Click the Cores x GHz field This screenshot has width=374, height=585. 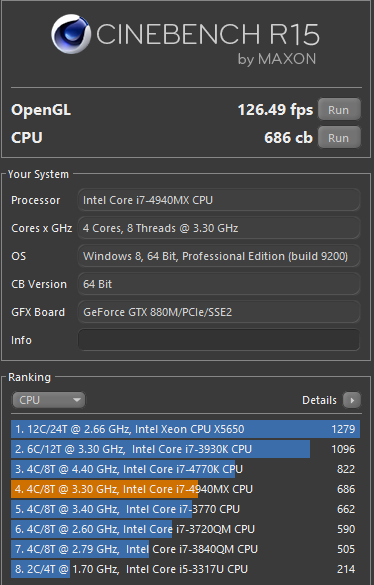[x=219, y=228]
